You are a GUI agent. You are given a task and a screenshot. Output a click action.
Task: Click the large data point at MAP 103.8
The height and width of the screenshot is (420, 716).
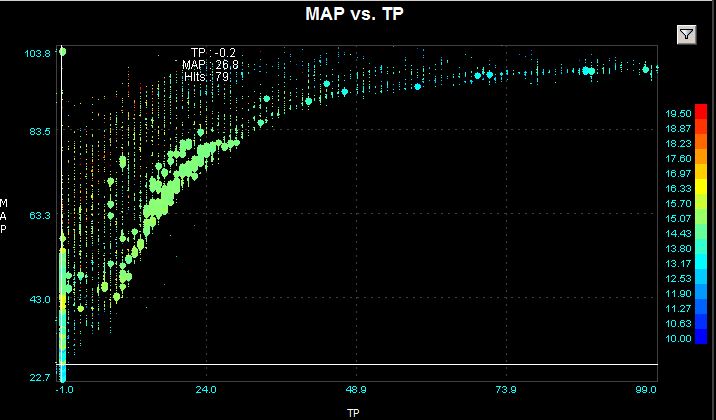click(62, 51)
